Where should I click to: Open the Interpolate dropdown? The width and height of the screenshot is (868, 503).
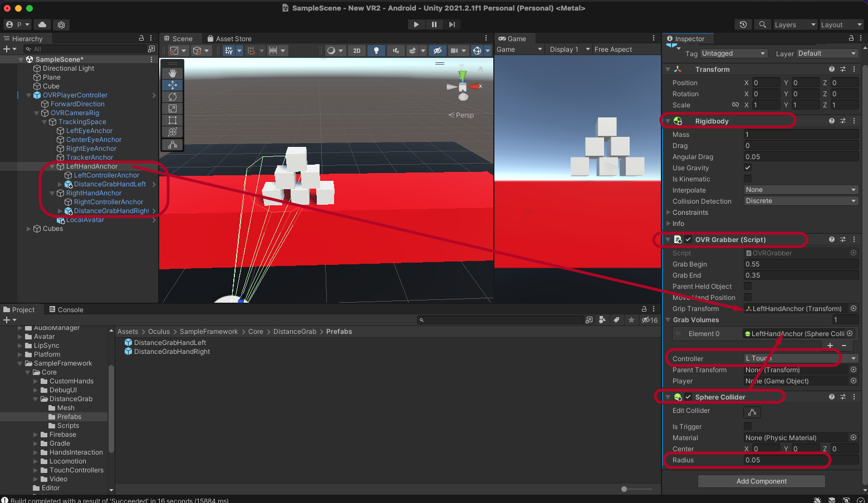(x=801, y=190)
